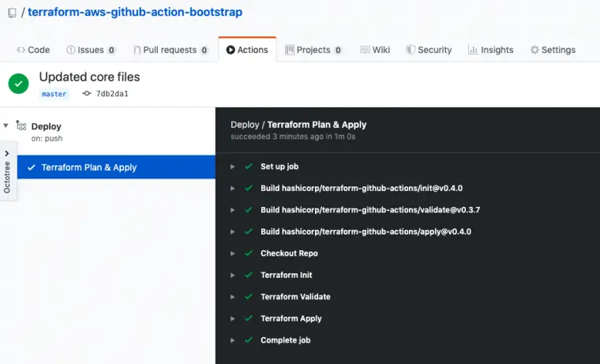Open commit 7db2da1 link
Viewport: 600px width, 364px height.
(x=112, y=94)
